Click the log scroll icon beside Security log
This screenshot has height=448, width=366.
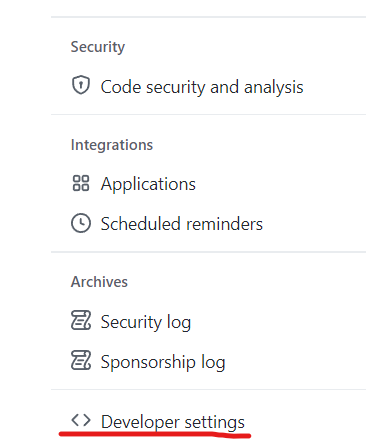(x=81, y=320)
